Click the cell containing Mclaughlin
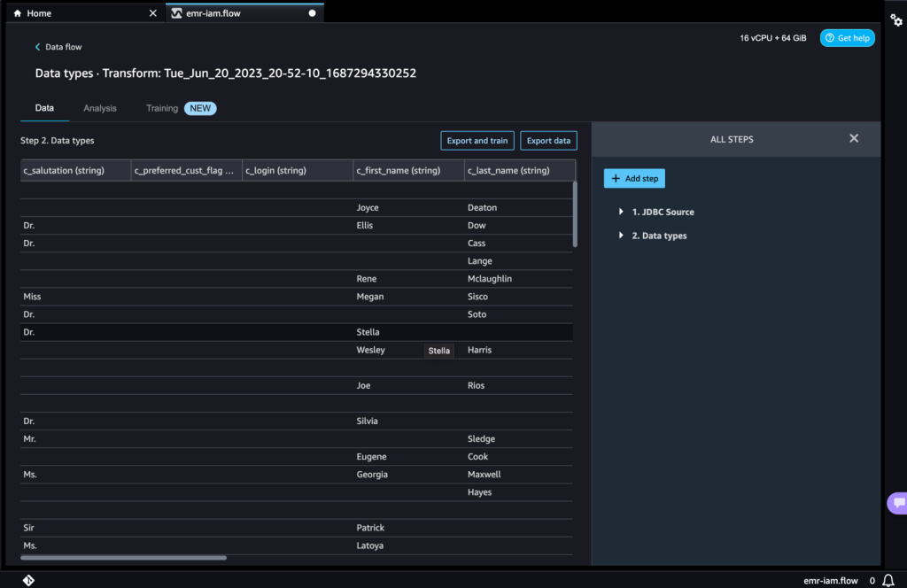Viewport: 907px width, 588px height. (519, 279)
